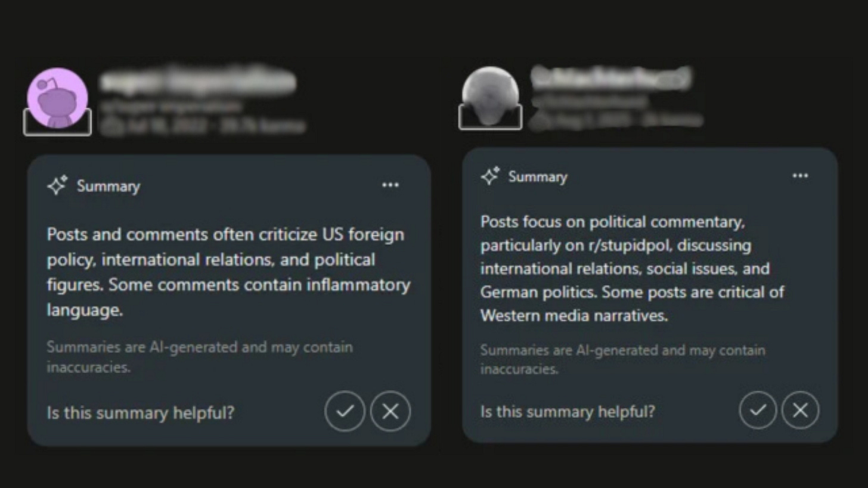Open the three-dot menu on the right summary card
Screen dimensions: 868x488
click(800, 176)
